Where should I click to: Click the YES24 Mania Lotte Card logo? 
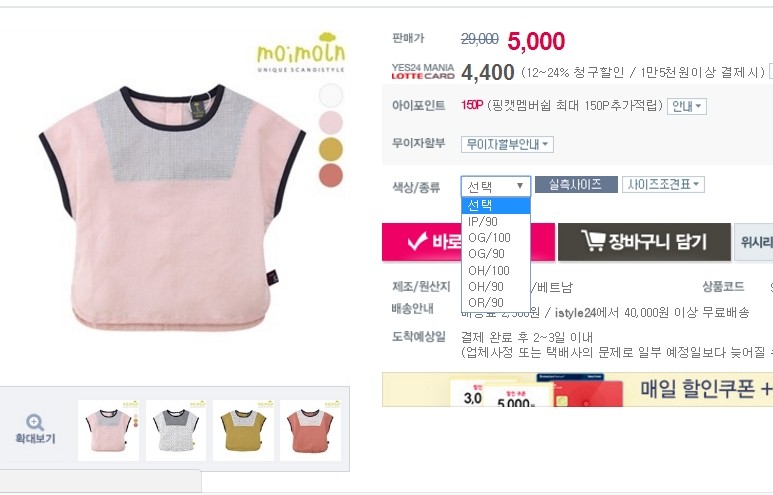click(422, 71)
